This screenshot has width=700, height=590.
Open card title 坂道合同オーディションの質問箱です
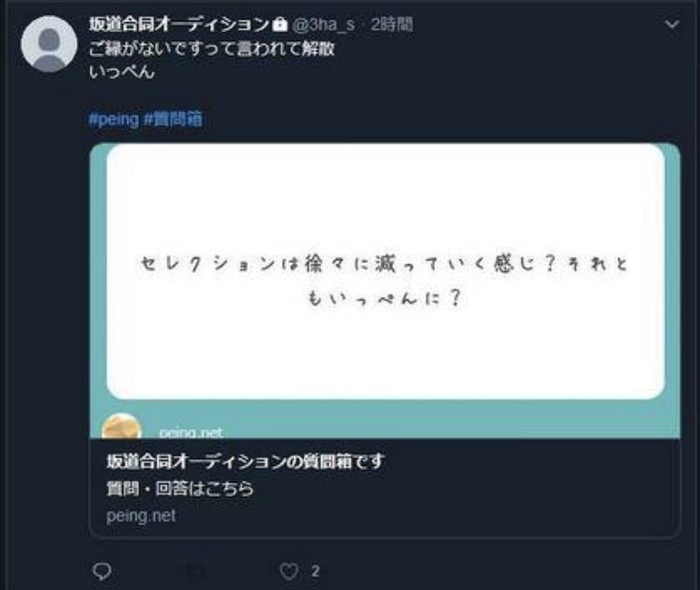[245, 461]
